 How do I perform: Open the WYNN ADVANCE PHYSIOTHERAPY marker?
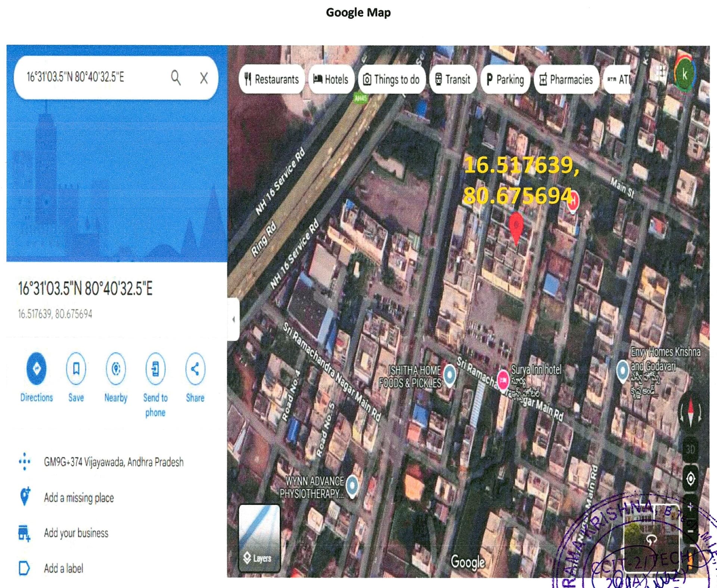point(352,487)
